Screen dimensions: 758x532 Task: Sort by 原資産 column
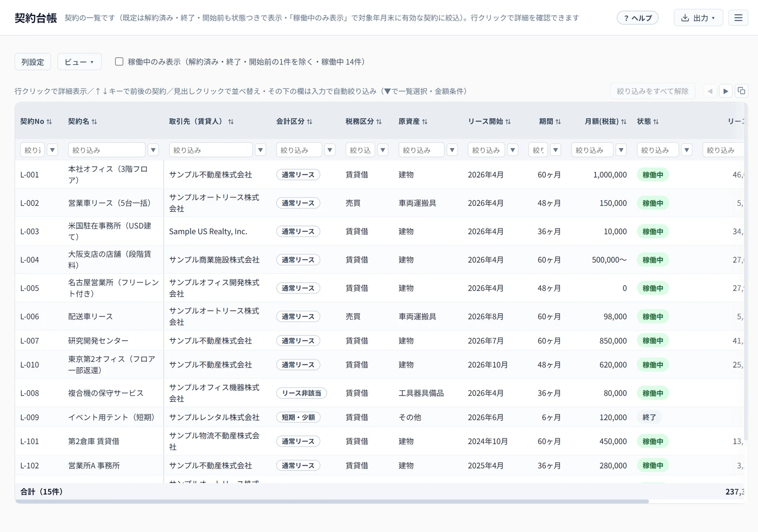[x=413, y=121]
